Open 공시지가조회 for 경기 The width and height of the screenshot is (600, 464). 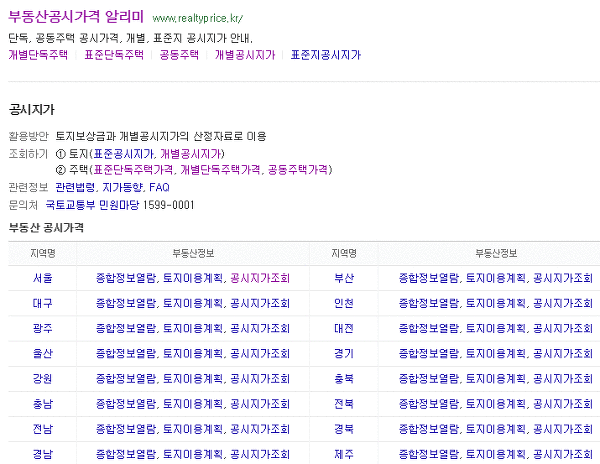click(563, 353)
